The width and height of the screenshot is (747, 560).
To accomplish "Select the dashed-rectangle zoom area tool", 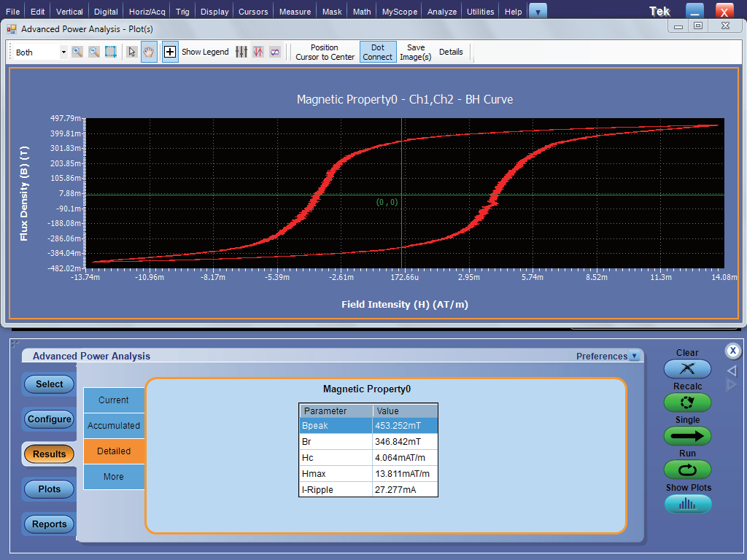I will click(111, 52).
